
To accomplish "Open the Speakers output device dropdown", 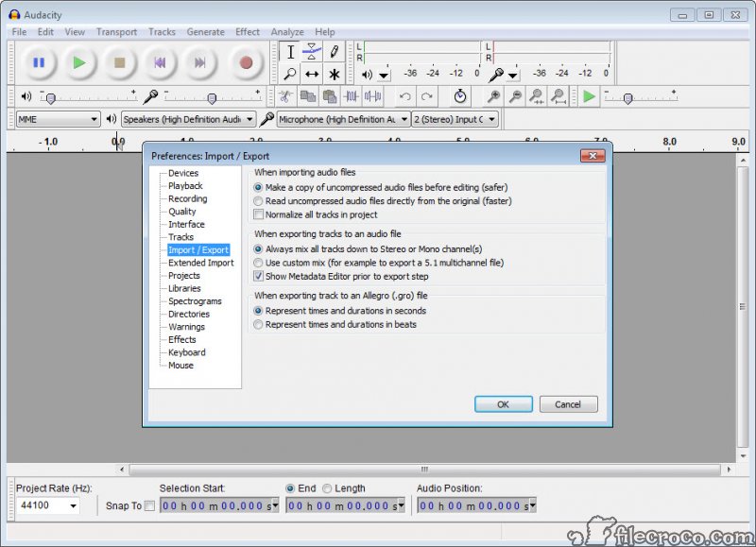I will click(x=188, y=119).
